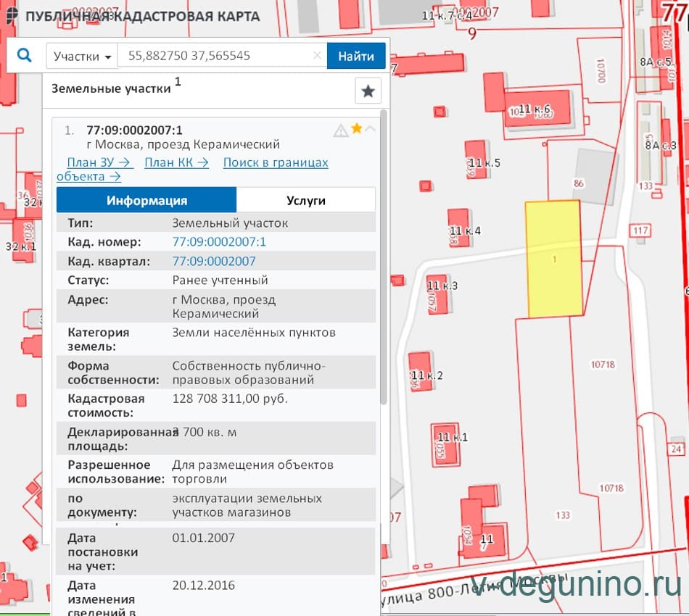
Task: Click Поиск в границах объекта link
Action: [275, 162]
